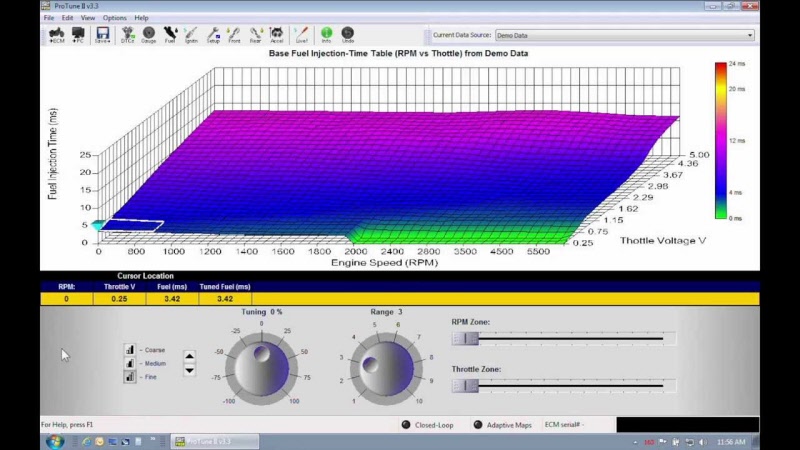Viewport: 800px width, 450px height.
Task: Click the tuning up arrow stepper
Action: pos(190,357)
